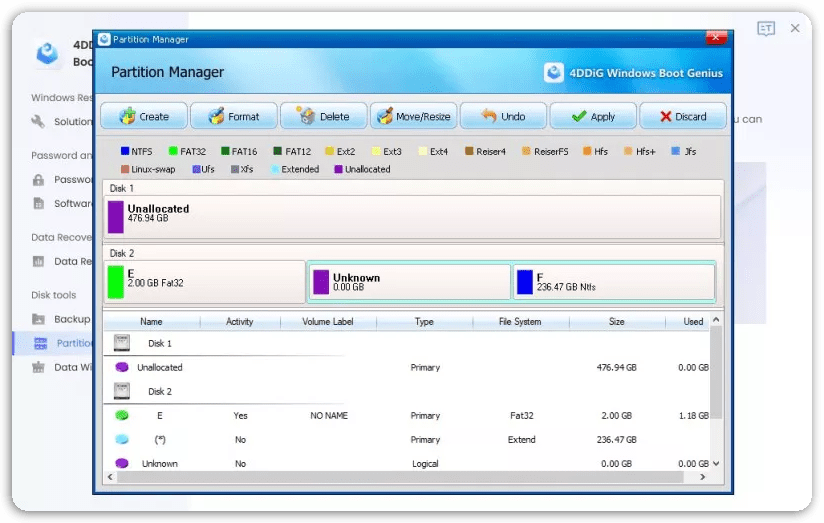Click the blue color bar of partition F
824x523 pixels.
click(x=524, y=282)
